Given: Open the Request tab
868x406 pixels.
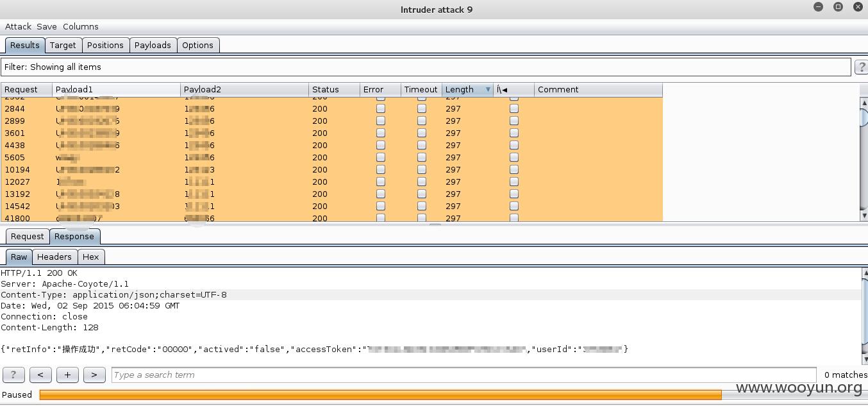Looking at the screenshot, I should (27, 236).
